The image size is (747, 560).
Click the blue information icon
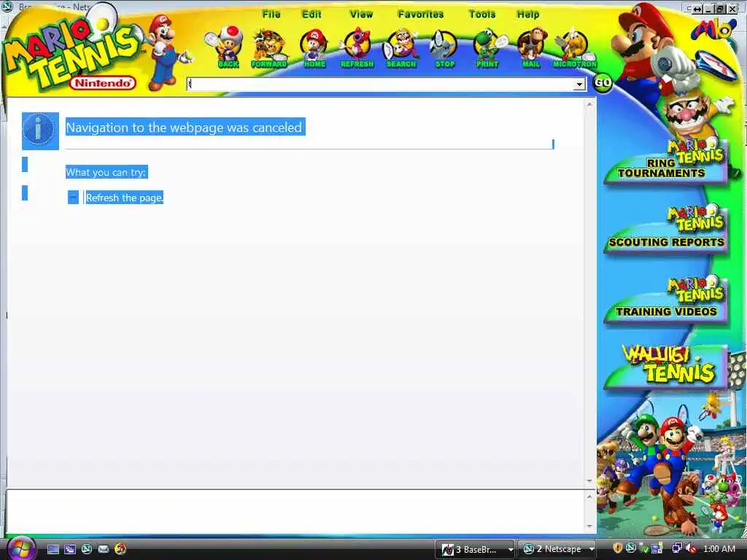[41, 131]
